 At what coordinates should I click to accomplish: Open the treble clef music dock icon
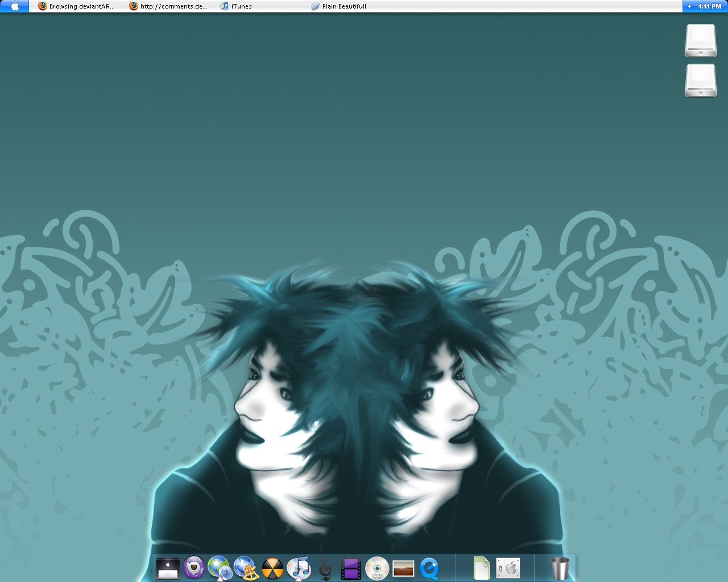(325, 568)
